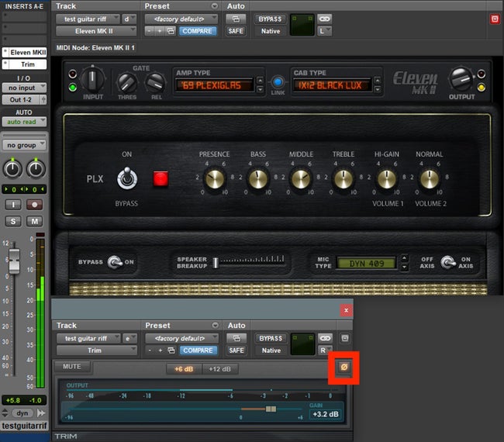
Task: Open Eleven channel L selector
Action: (324, 31)
